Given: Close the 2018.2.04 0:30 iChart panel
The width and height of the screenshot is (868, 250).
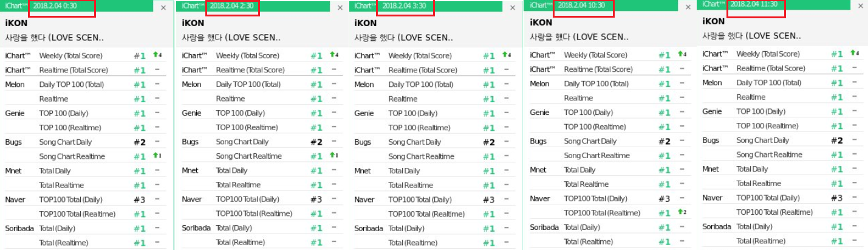Looking at the screenshot, I should 163,8.
